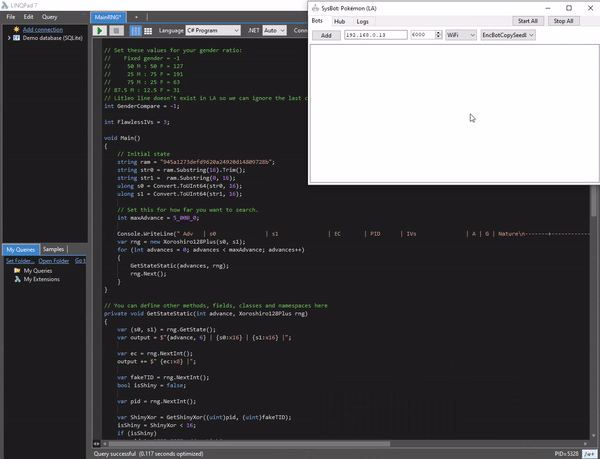Click the 'void Main()' code line
This screenshot has width=600, height=459.
click(122, 138)
